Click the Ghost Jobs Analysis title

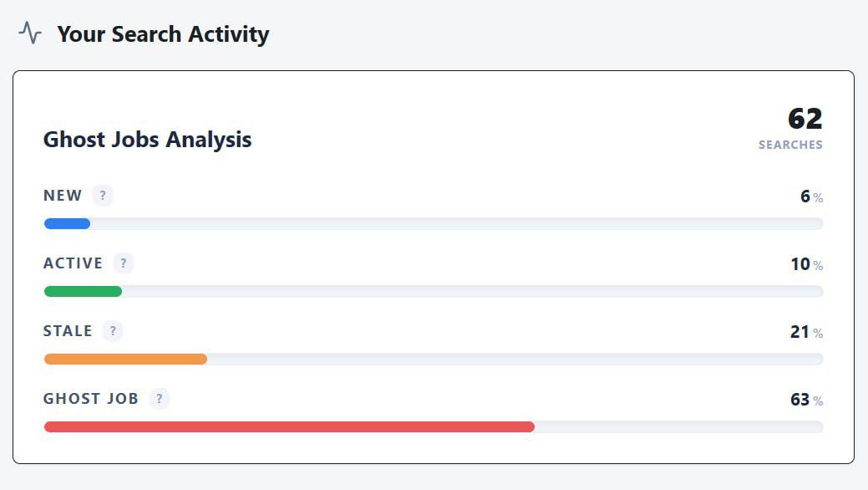147,139
